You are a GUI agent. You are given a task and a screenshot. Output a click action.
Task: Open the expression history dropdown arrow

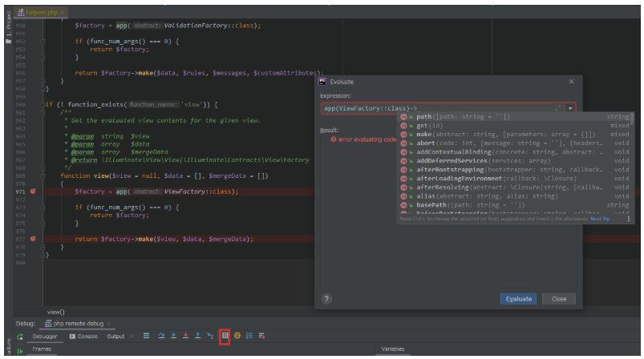coord(570,108)
